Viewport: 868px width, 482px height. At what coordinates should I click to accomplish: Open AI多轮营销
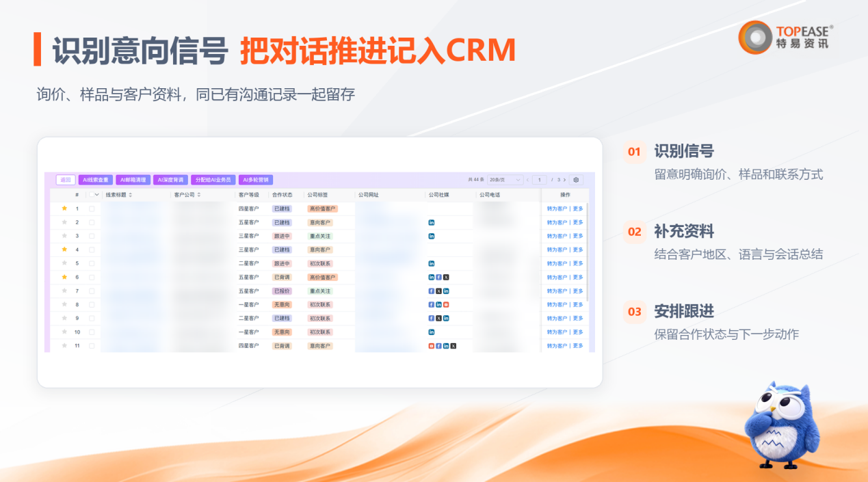pos(256,180)
